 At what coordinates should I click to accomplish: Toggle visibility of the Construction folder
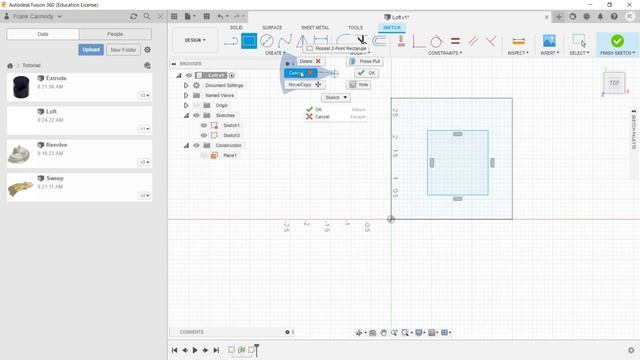click(196, 145)
